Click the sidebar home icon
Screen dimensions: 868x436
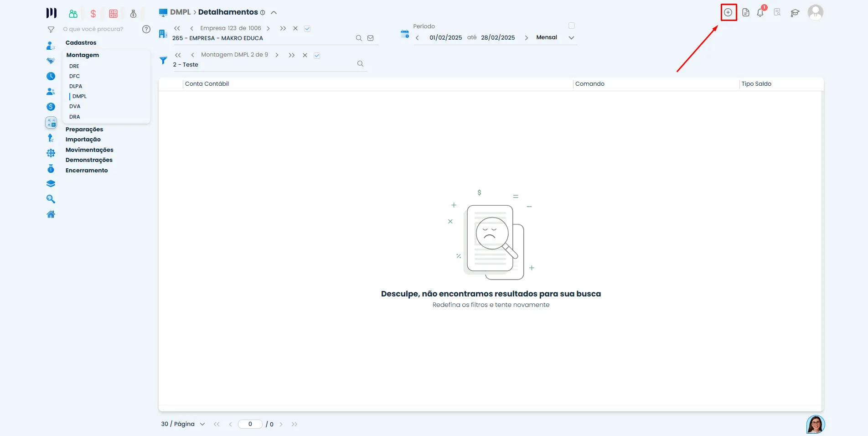pyautogui.click(x=51, y=214)
